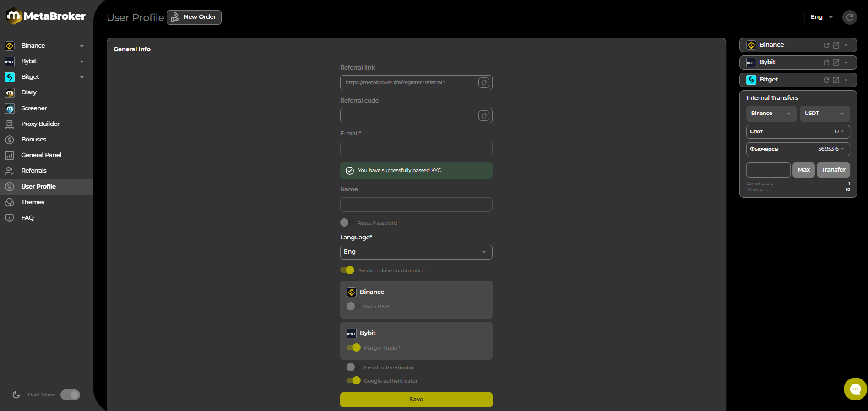Refresh the Binance account panel

coord(826,45)
